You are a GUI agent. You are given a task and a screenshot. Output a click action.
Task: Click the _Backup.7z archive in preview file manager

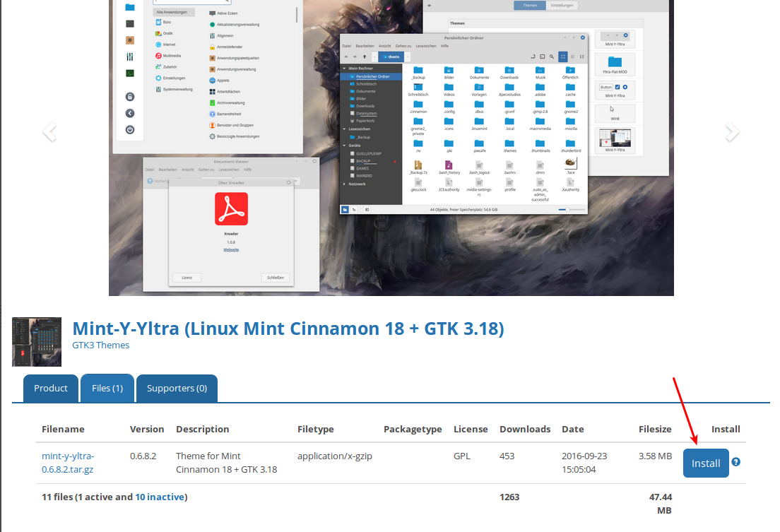(418, 167)
